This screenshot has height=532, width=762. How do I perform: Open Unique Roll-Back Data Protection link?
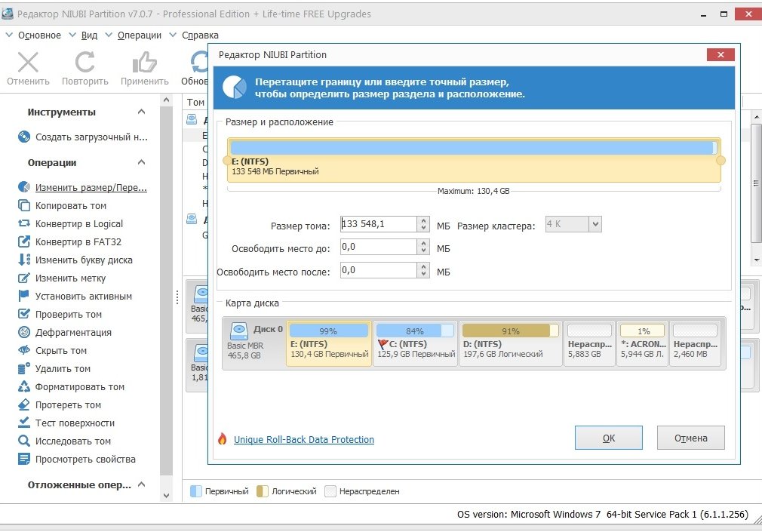coord(304,440)
